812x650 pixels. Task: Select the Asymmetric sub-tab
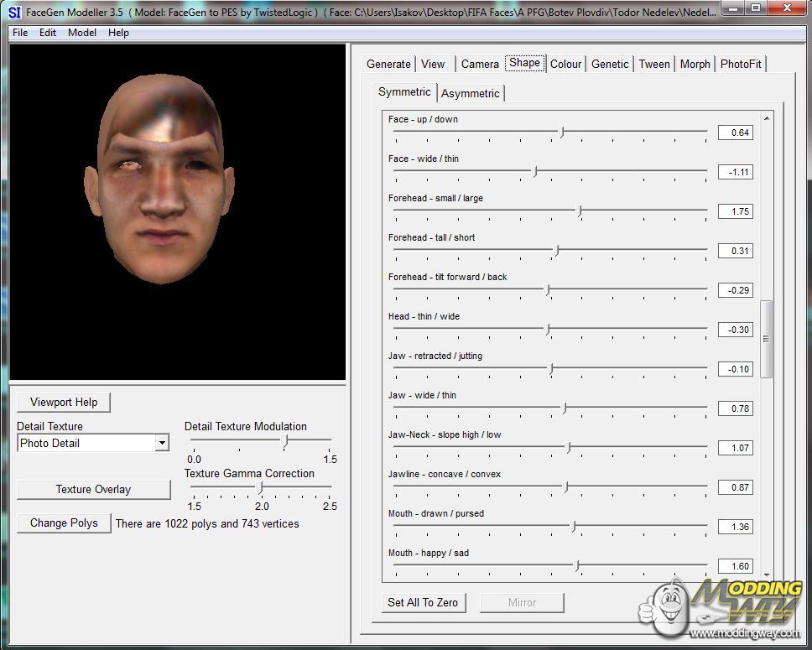[x=470, y=93]
